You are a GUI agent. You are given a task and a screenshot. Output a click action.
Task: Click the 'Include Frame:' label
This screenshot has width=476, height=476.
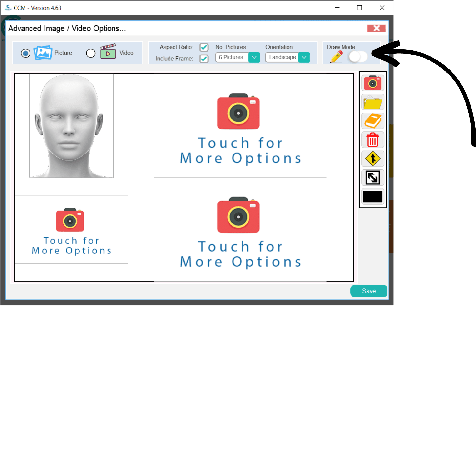pos(174,59)
